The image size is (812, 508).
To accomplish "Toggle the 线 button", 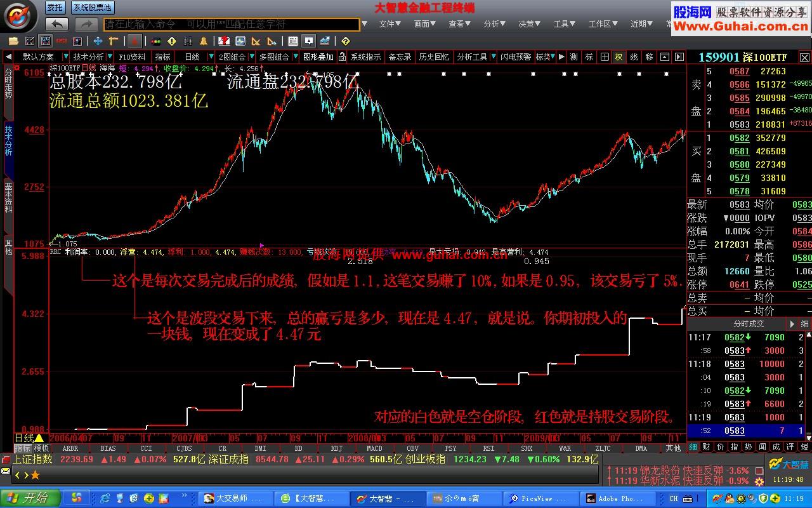I will point(634,57).
